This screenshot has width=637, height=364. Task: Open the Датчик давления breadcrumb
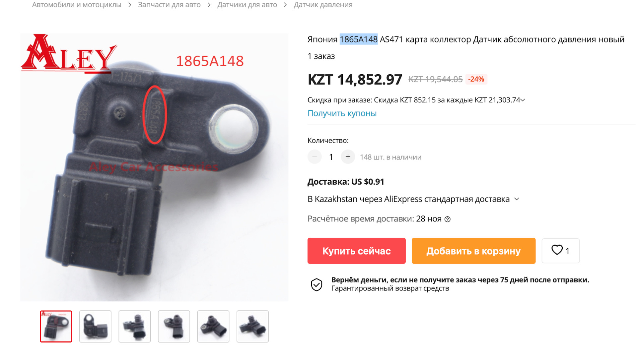click(x=323, y=5)
